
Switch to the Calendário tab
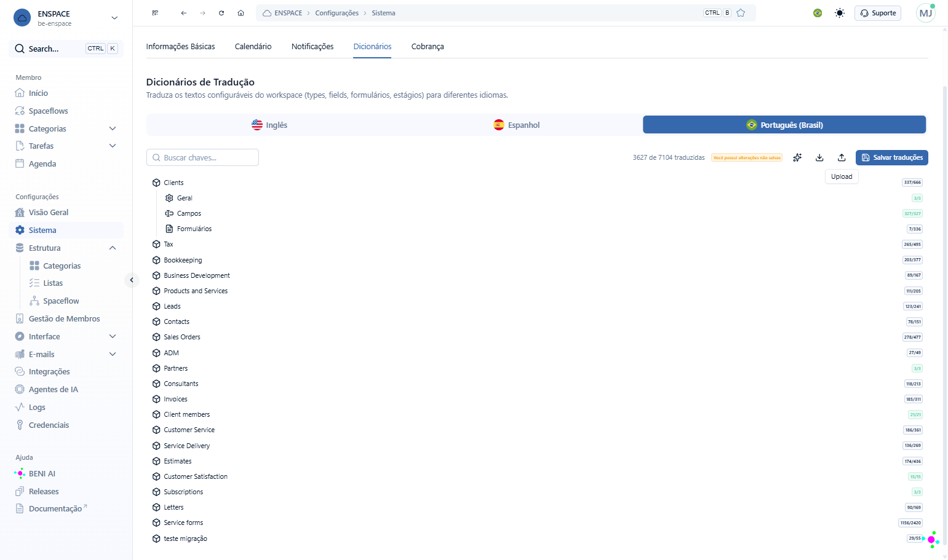(x=253, y=47)
